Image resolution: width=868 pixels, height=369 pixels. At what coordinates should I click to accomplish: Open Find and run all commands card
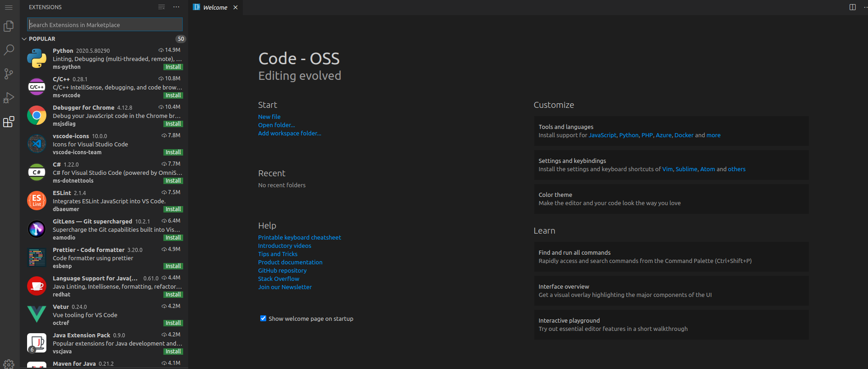coord(671,257)
